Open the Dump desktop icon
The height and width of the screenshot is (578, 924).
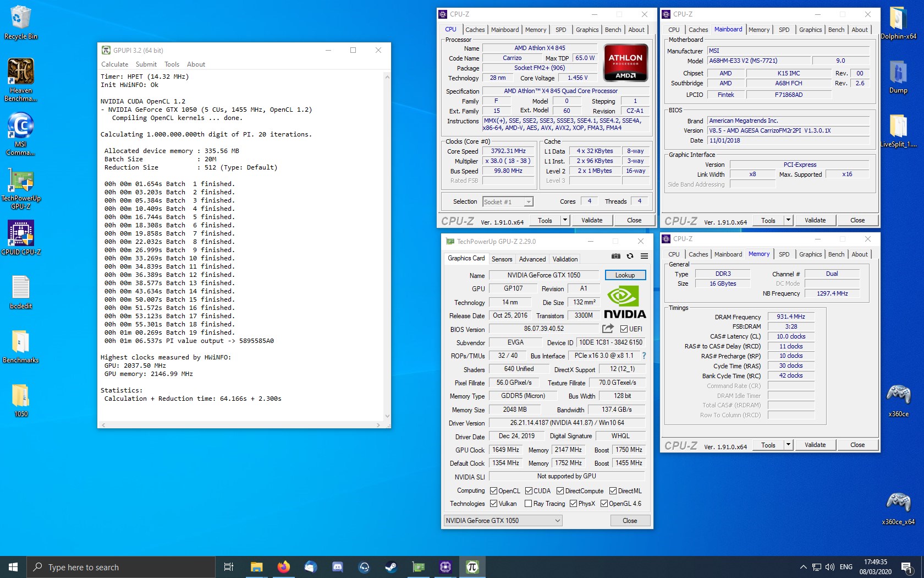click(898, 76)
